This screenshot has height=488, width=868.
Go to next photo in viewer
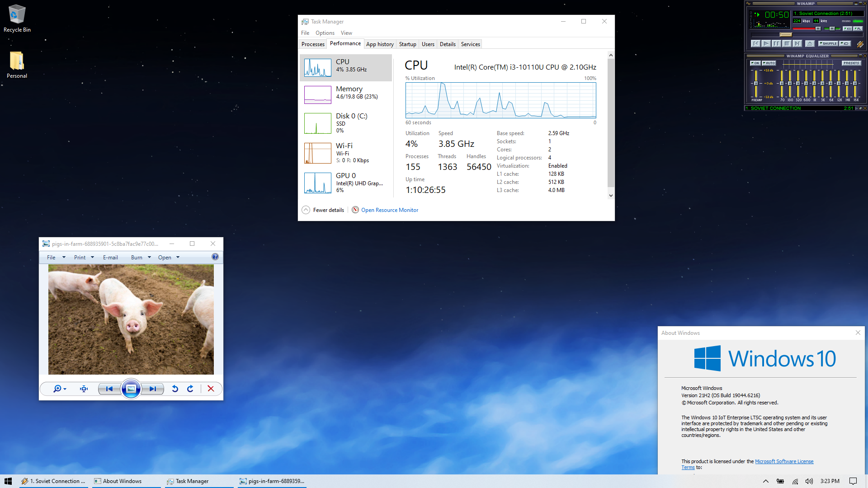coord(153,389)
